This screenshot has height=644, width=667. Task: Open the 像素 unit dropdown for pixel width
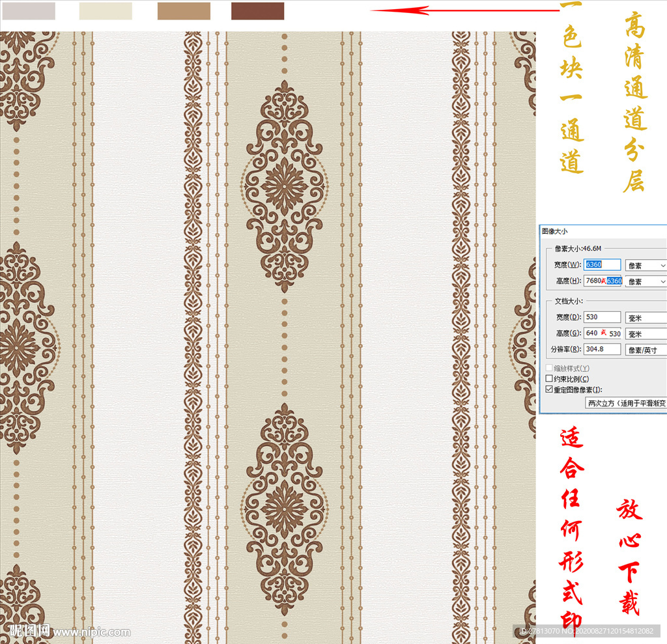(646, 266)
